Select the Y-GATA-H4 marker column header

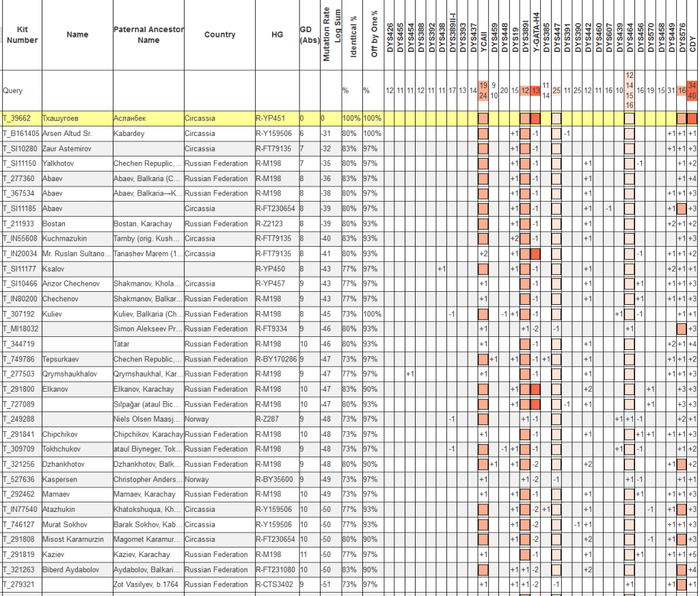(536, 35)
